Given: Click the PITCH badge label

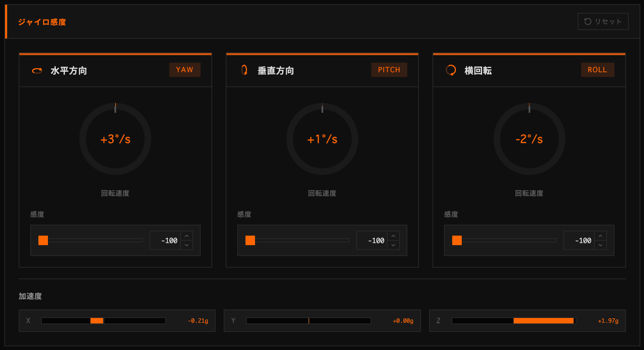Looking at the screenshot, I should point(389,70).
